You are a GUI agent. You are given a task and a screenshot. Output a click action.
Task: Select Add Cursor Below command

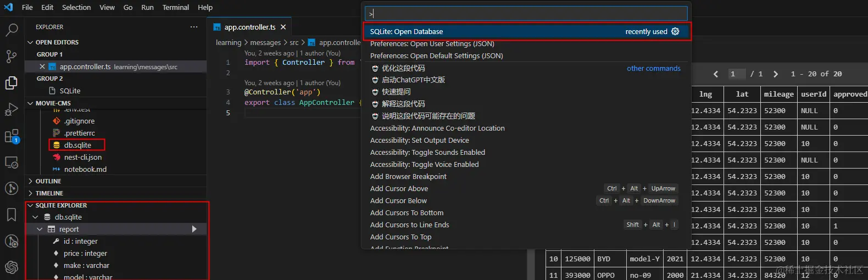526,200
